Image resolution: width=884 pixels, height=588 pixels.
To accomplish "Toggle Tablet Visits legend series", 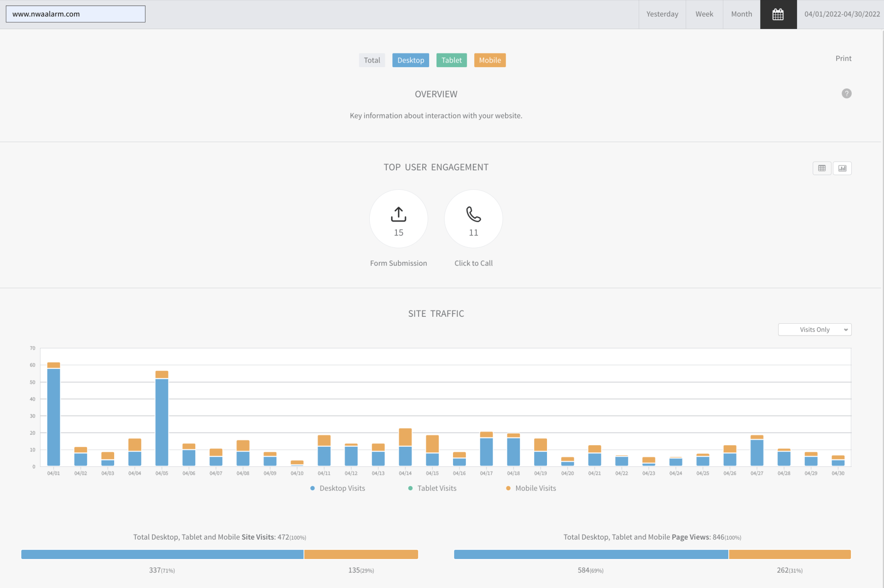I will (x=436, y=488).
